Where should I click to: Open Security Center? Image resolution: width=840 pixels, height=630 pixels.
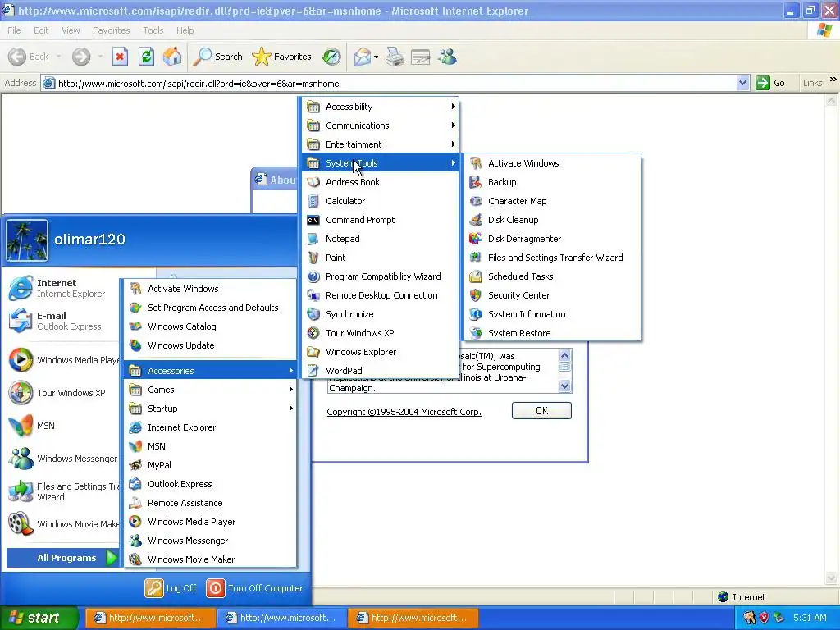(x=552, y=295)
